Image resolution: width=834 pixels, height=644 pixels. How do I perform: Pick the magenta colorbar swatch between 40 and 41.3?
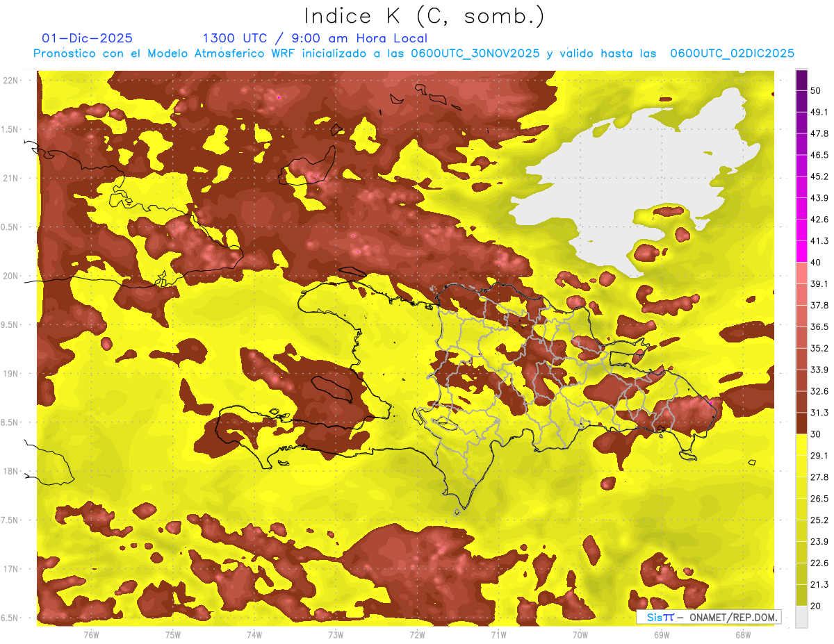pos(801,251)
